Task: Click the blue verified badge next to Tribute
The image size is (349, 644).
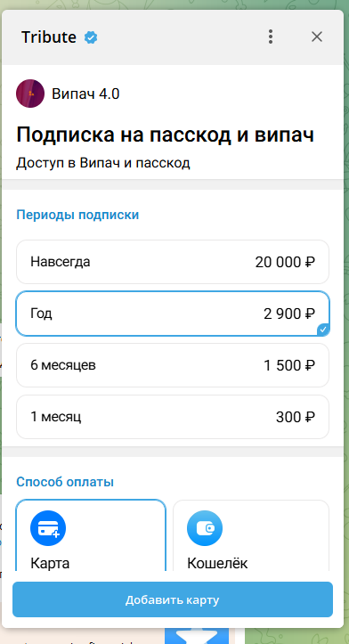Action: click(x=91, y=37)
